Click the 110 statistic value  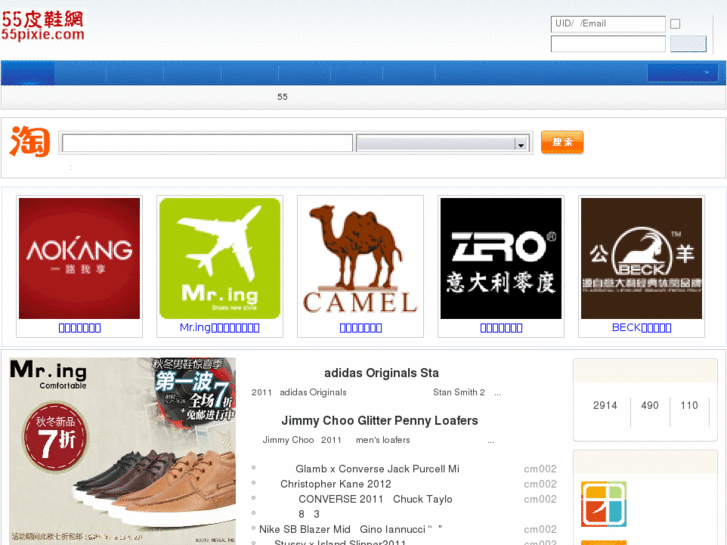click(x=689, y=405)
